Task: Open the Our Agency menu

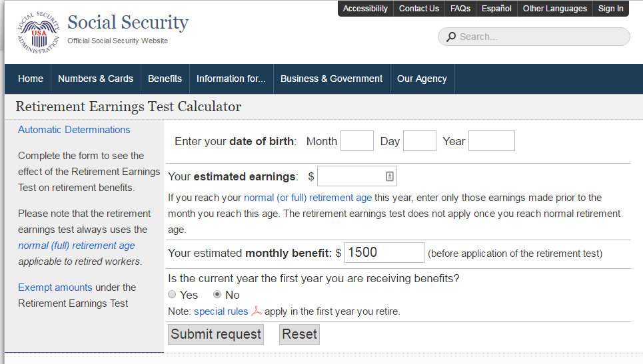Action: coord(422,79)
